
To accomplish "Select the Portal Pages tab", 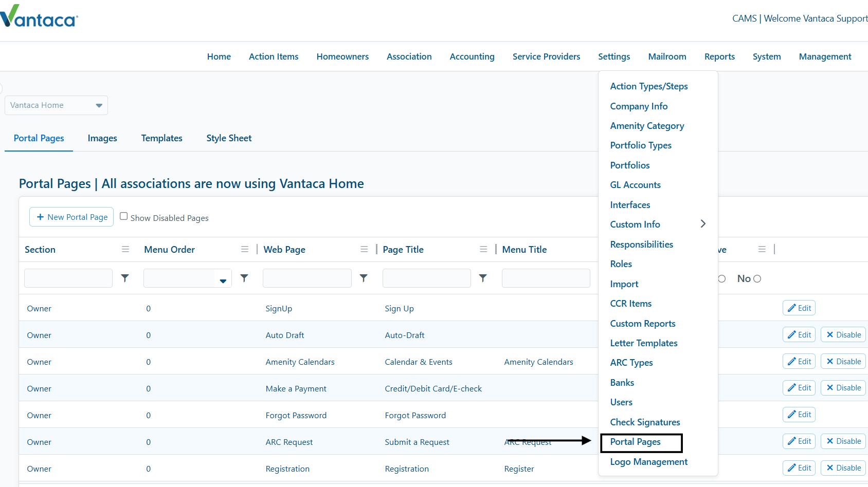I will (x=39, y=138).
